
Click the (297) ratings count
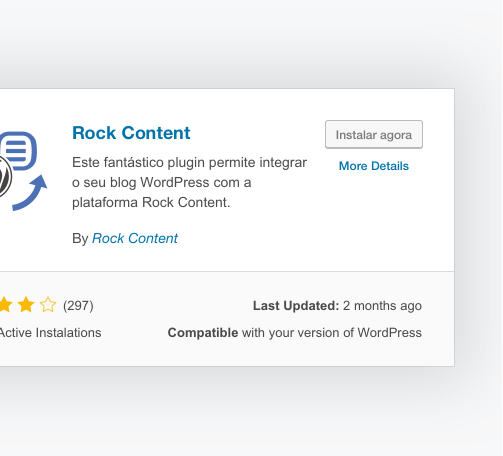pyautogui.click(x=78, y=306)
